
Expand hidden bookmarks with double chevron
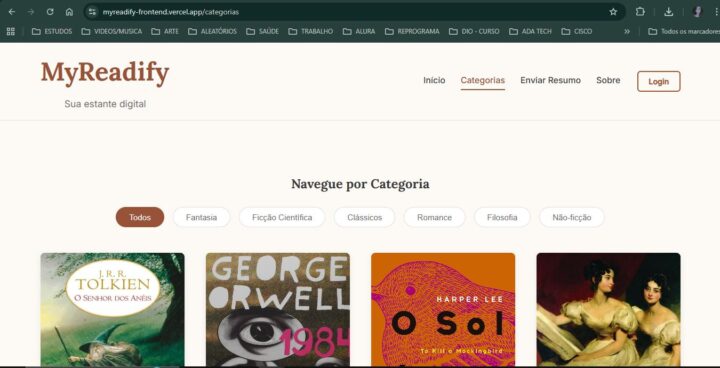click(x=627, y=31)
